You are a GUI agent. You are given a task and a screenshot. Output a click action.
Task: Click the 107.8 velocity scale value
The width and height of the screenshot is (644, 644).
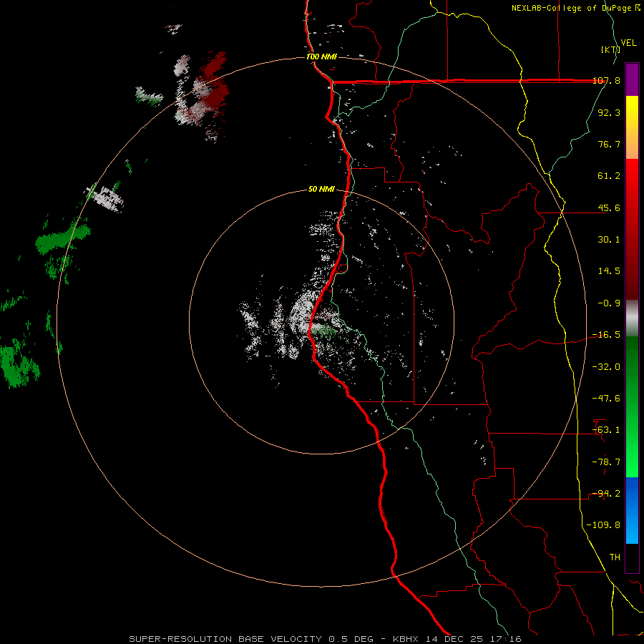pos(606,81)
